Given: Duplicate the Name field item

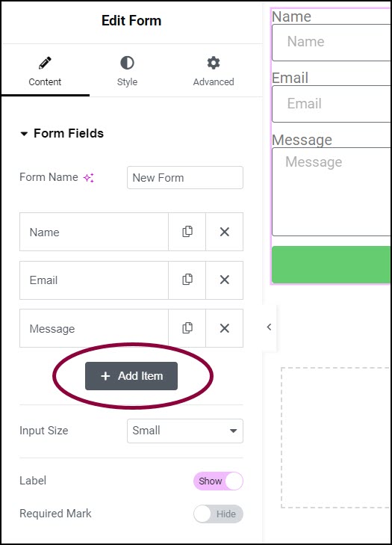Looking at the screenshot, I should pos(187,232).
